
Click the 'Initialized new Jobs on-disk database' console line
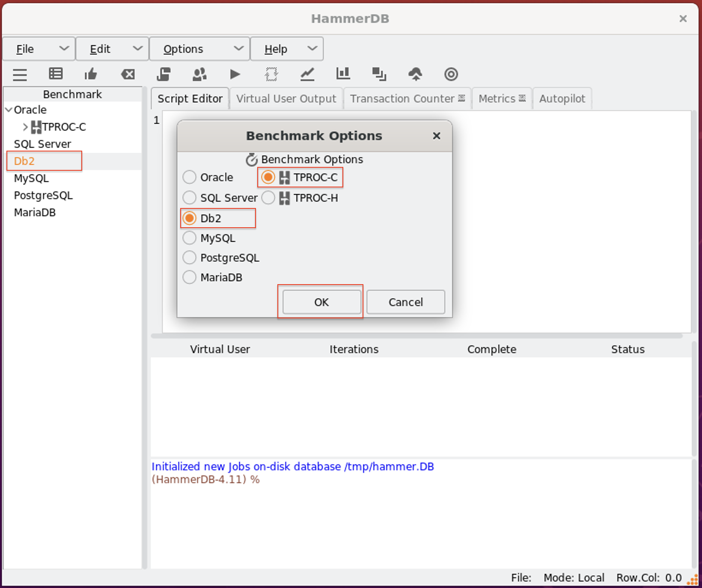(293, 466)
